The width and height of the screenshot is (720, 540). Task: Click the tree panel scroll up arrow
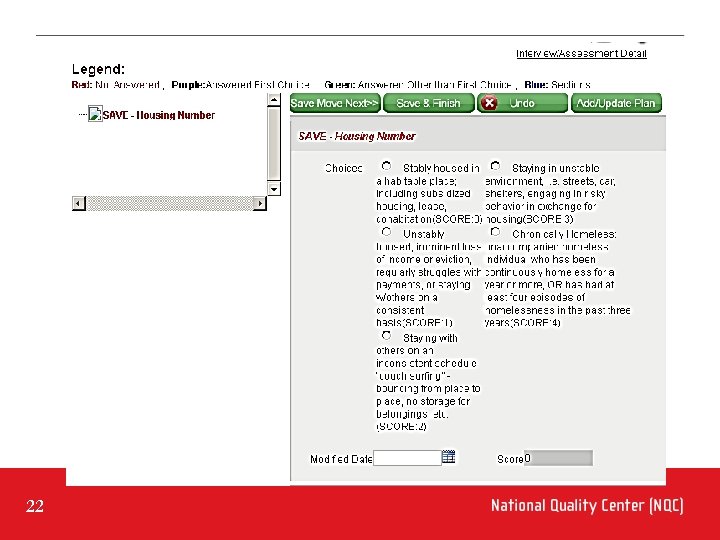pyautogui.click(x=274, y=99)
